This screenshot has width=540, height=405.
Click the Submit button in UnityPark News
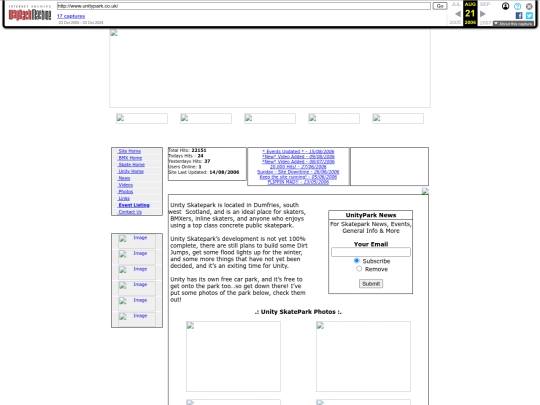pos(371,284)
